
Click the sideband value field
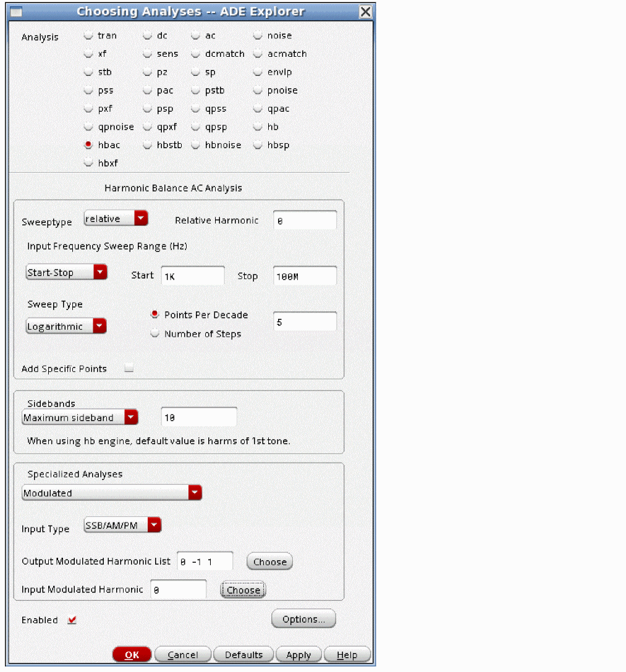(199, 416)
